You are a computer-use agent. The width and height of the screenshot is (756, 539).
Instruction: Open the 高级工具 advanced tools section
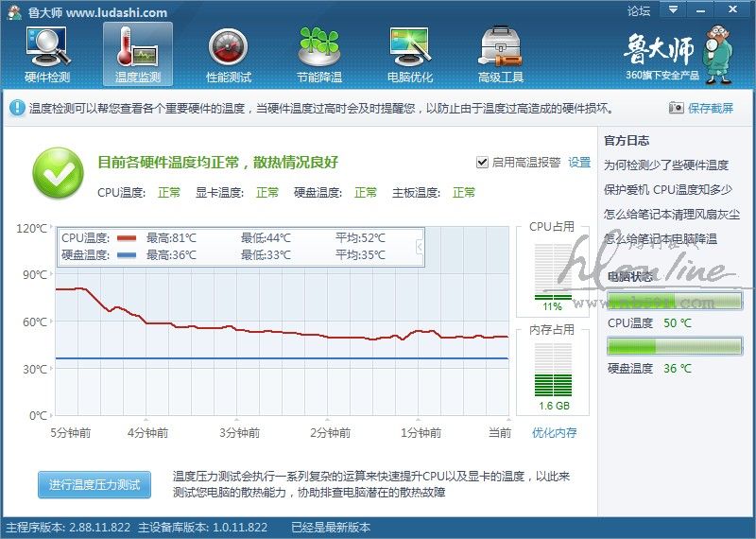click(501, 55)
